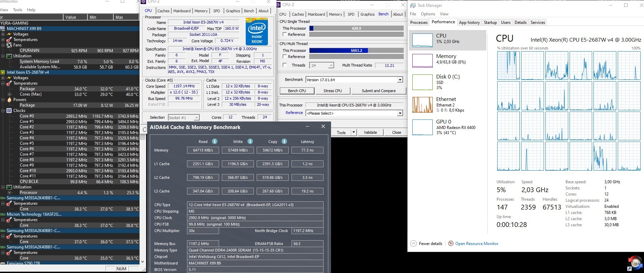The image size is (644, 273).
Task: Open the Startup tab in Task Manager
Action: (x=490, y=23)
